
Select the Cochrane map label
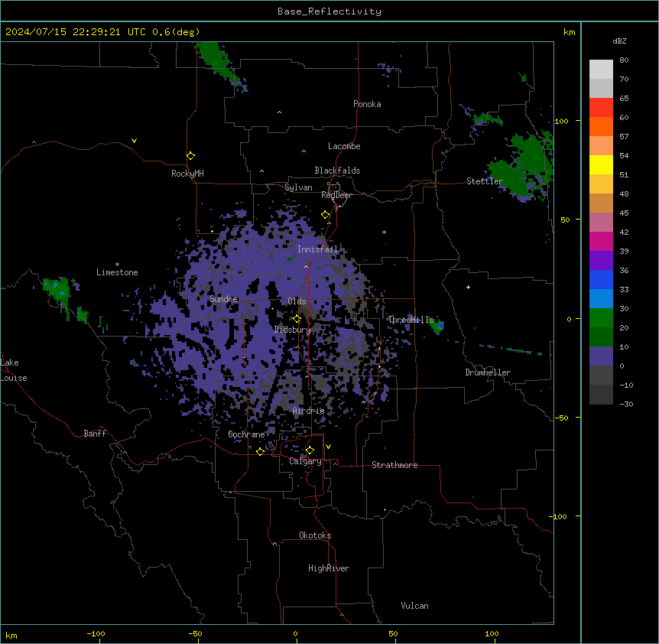tap(246, 434)
